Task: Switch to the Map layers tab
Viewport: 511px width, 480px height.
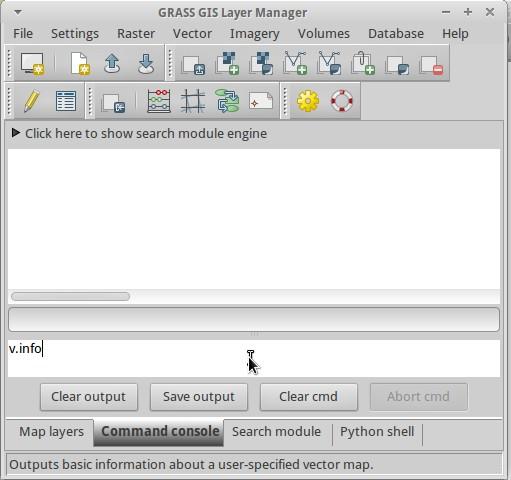Action: pos(51,432)
